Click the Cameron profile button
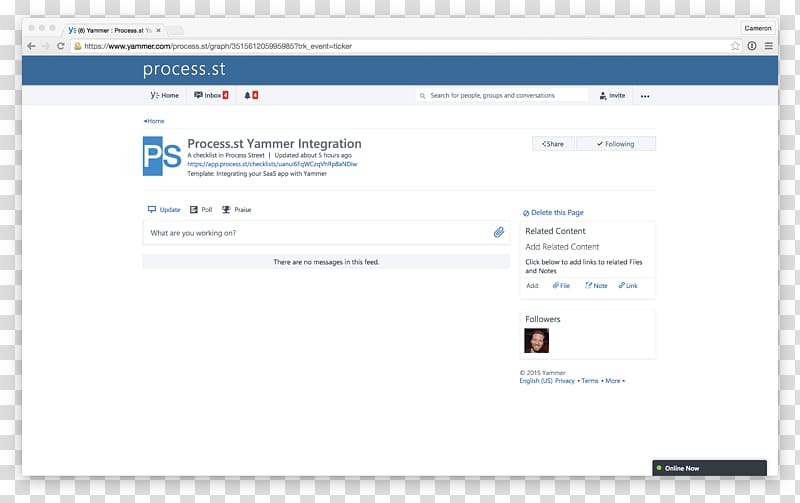 click(x=758, y=28)
